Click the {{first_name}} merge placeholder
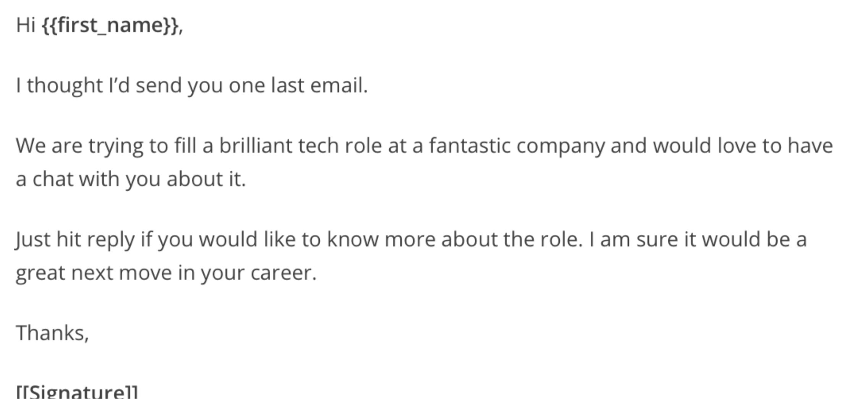 (110, 26)
